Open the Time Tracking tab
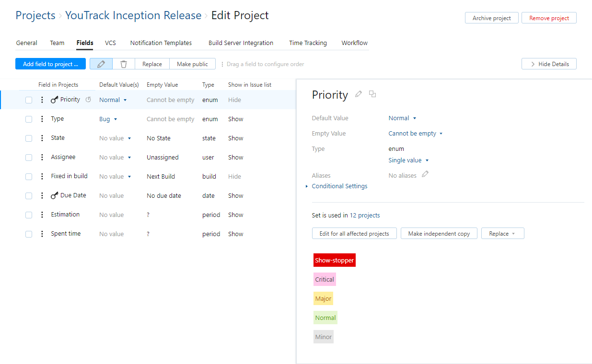Image resolution: width=592 pixels, height=364 pixels. click(x=308, y=43)
